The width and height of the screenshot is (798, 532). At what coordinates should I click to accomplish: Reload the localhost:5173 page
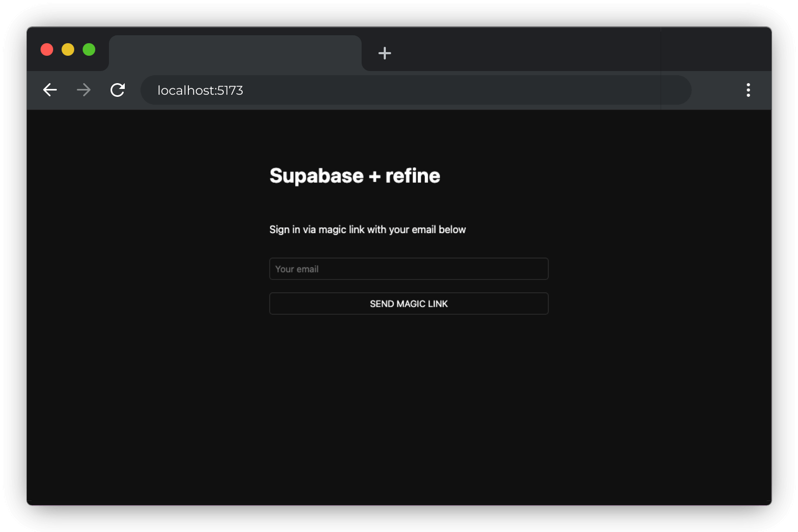pos(117,90)
